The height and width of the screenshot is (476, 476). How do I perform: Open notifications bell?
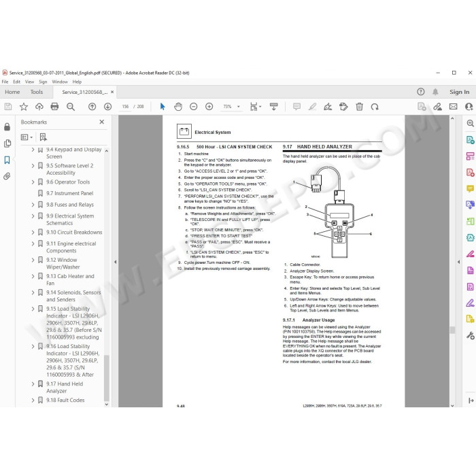[x=435, y=92]
